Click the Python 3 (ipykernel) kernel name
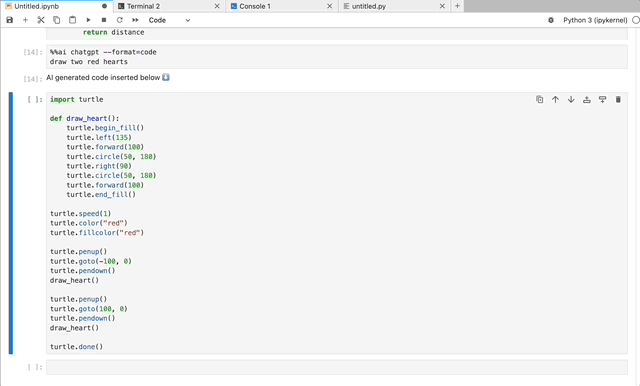 coord(595,20)
